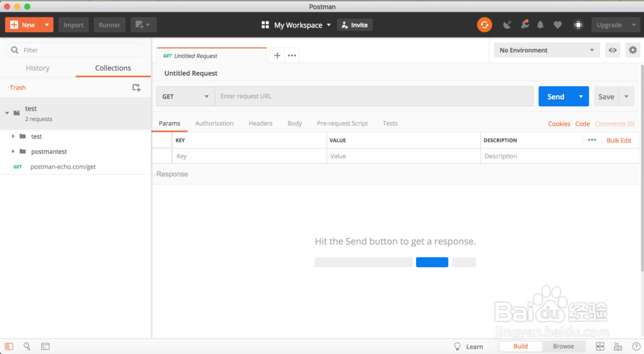Open params table three-dot column options

tap(592, 140)
